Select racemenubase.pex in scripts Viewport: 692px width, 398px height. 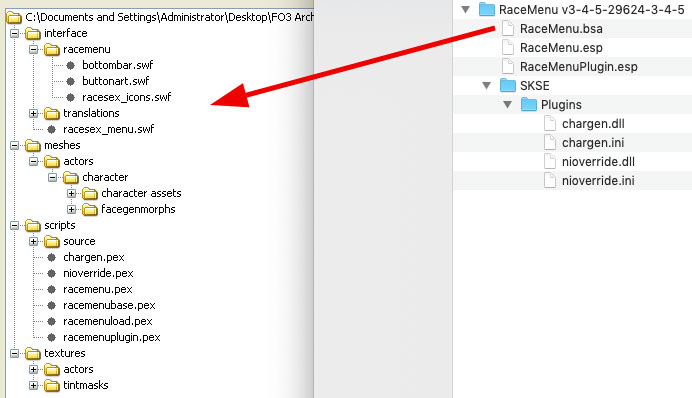coord(109,305)
